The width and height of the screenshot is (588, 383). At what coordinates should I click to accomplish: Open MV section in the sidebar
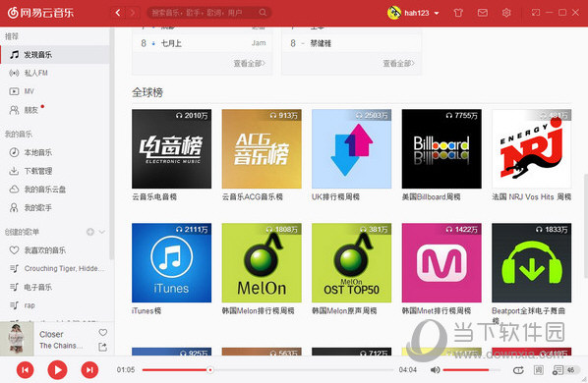point(55,91)
